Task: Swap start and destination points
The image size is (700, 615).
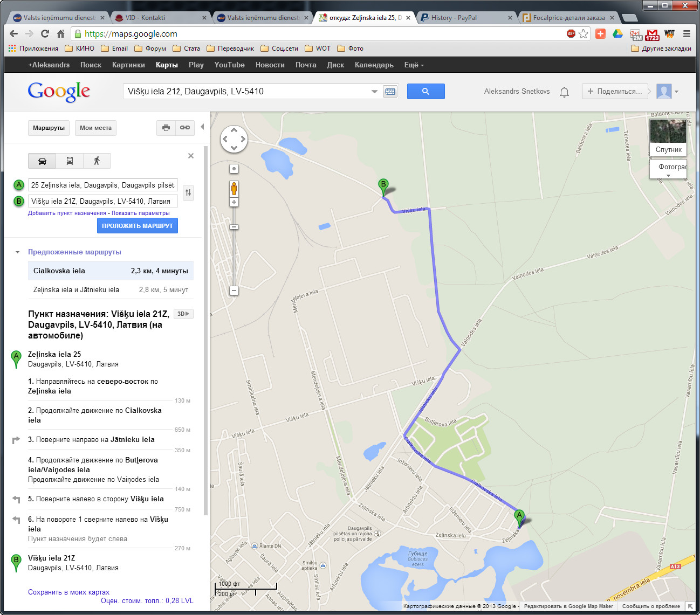Action: click(x=188, y=192)
